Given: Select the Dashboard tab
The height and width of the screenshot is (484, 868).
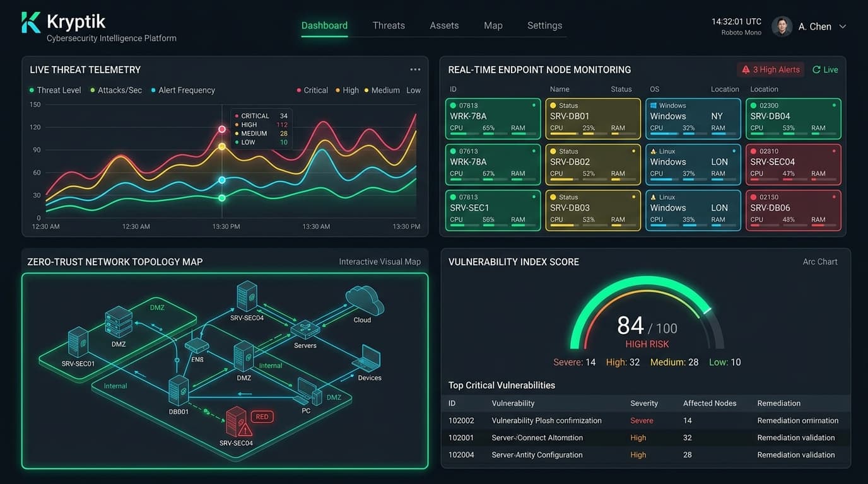Looking at the screenshot, I should point(324,26).
